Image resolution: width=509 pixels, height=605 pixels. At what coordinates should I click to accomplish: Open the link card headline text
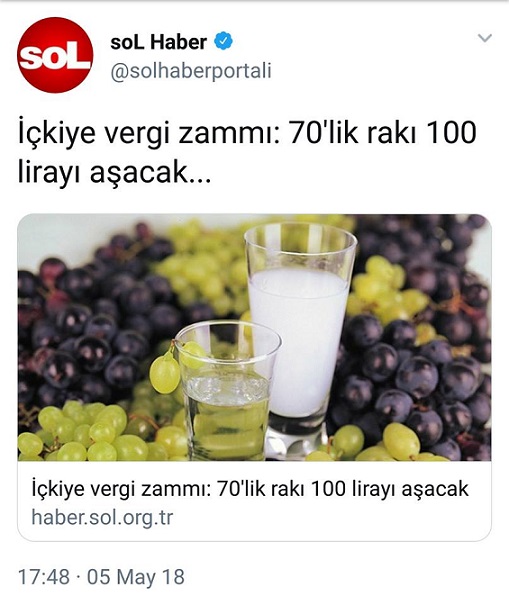pos(250,489)
